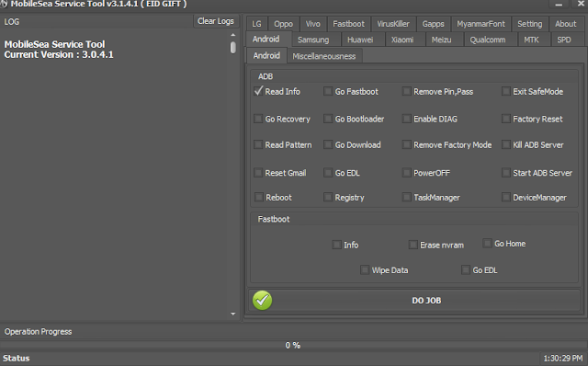Check the Remove Factory Mode option
The width and height of the screenshot is (588, 366).
click(406, 144)
